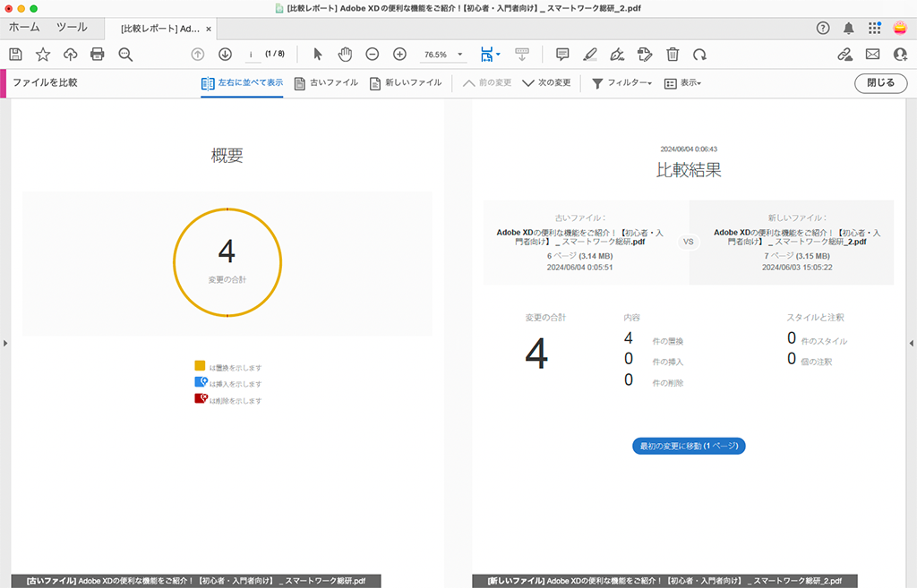Screen dimensions: 917x588
Task: Show only 新しいファイル in compare bar
Action: coord(406,83)
